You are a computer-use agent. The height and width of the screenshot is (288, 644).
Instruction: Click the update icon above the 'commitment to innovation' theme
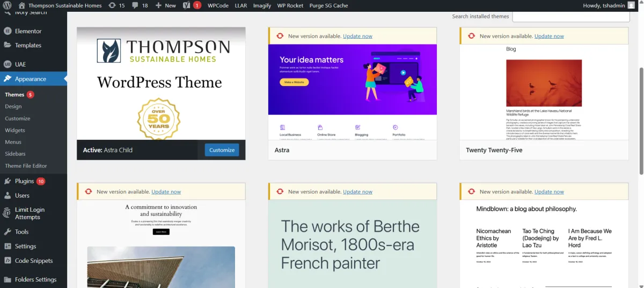88,191
